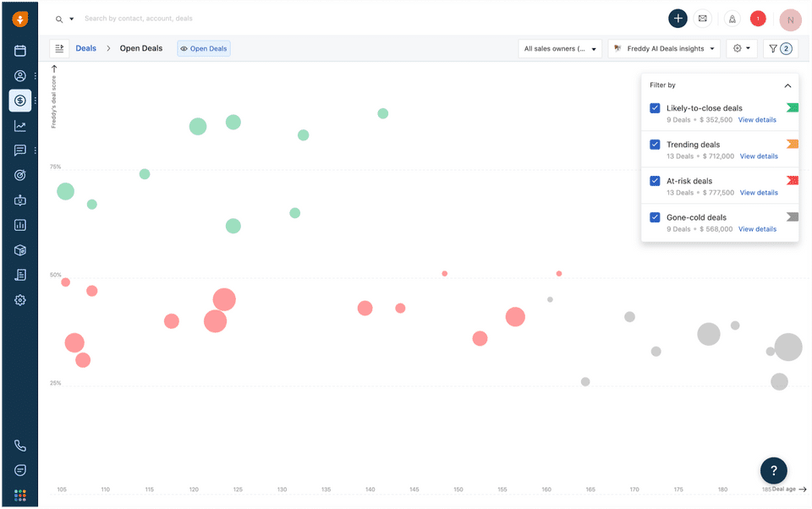Select the Open Deals view tab
Image resolution: width=812 pixels, height=509 pixels.
click(x=204, y=49)
